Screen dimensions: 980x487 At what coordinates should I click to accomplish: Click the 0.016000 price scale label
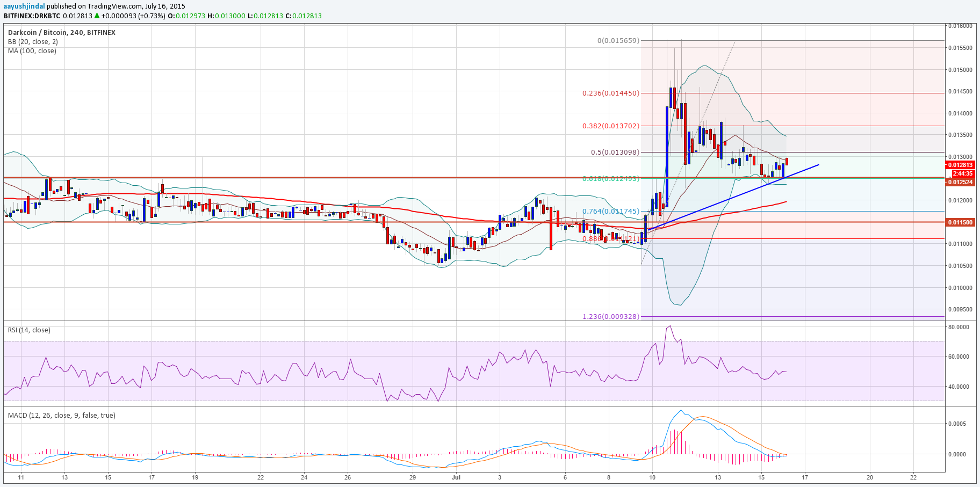click(x=960, y=26)
